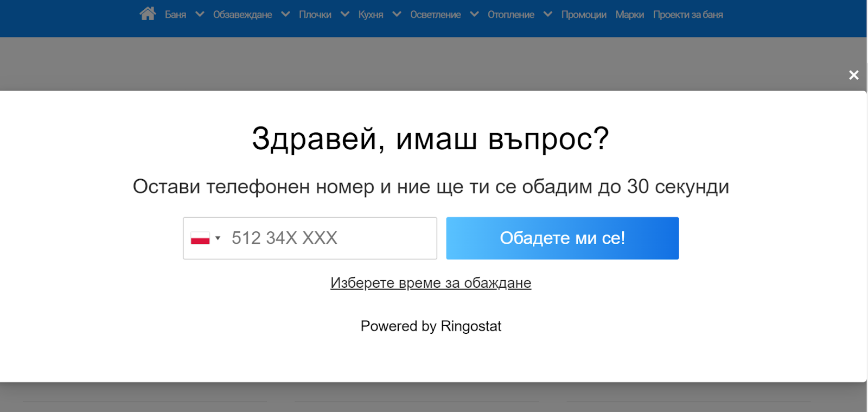
Task: Click the Polish flag icon
Action: [200, 238]
